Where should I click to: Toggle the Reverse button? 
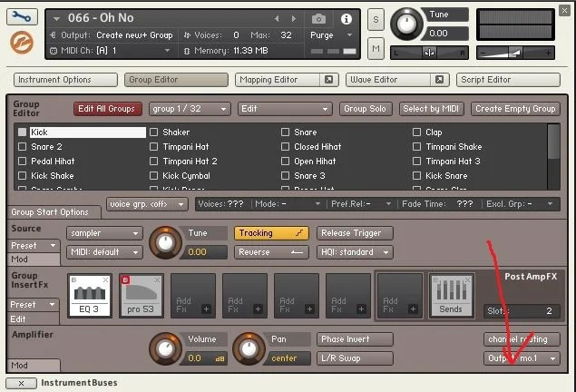pos(271,252)
